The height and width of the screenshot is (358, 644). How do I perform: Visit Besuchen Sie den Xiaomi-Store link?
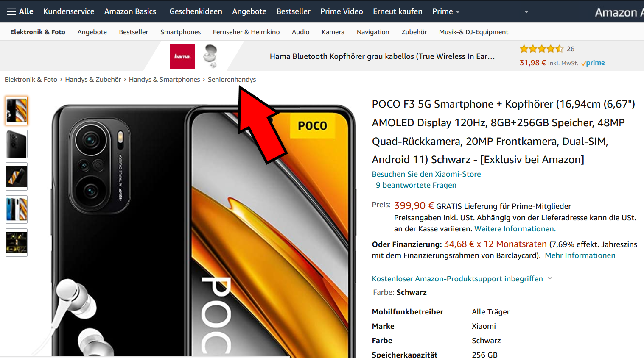click(426, 174)
